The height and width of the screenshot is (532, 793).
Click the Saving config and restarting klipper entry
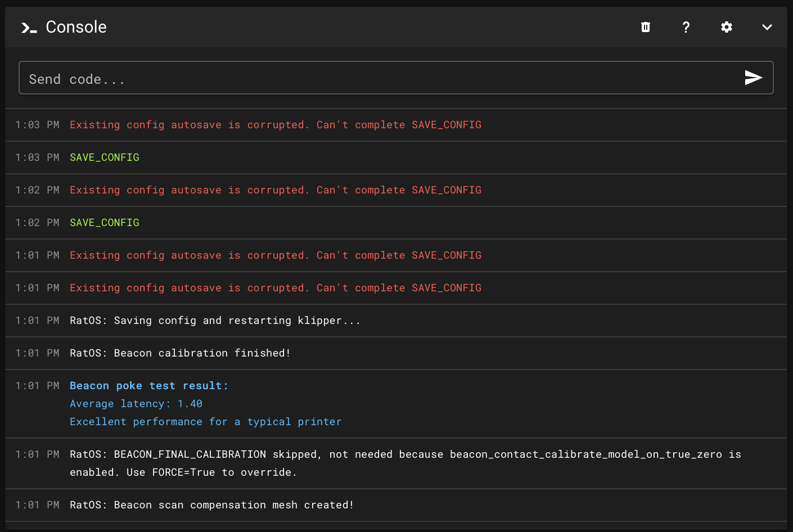click(x=214, y=320)
